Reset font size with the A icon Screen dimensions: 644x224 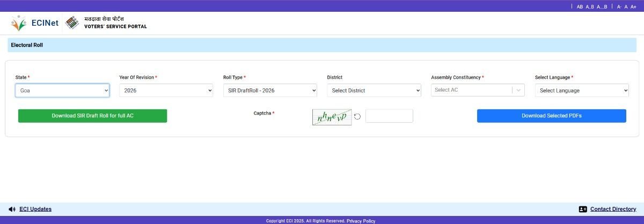pyautogui.click(x=626, y=7)
